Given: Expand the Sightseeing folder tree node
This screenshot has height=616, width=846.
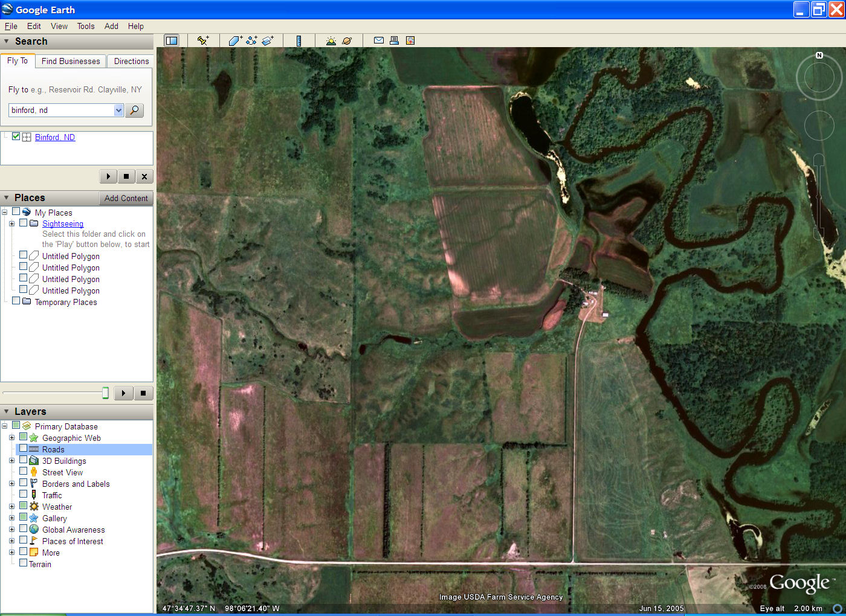Looking at the screenshot, I should pos(11,223).
